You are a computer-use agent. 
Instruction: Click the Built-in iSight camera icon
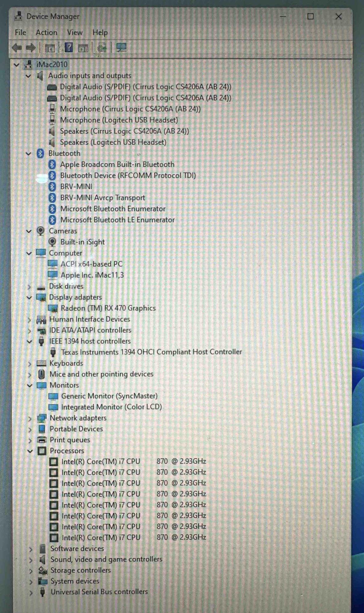click(x=52, y=242)
